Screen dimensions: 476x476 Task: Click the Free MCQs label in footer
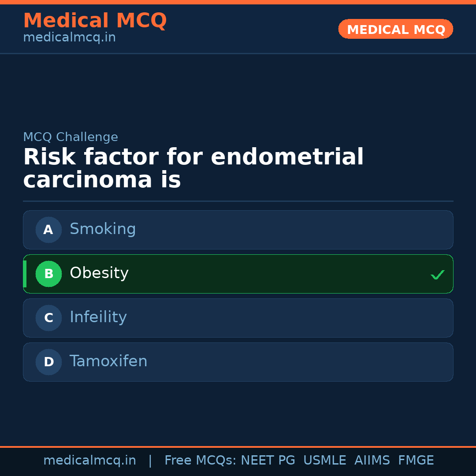[x=200, y=461]
